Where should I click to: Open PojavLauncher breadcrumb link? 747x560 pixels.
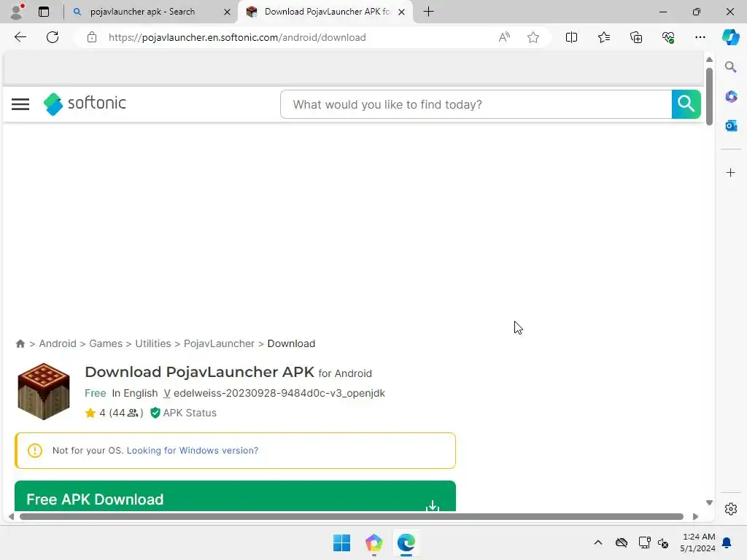click(219, 344)
